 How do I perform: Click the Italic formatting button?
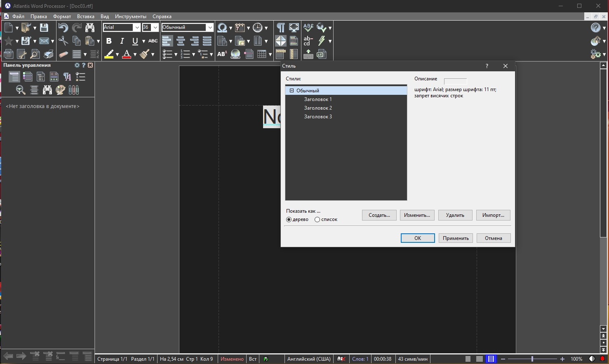[x=122, y=41]
